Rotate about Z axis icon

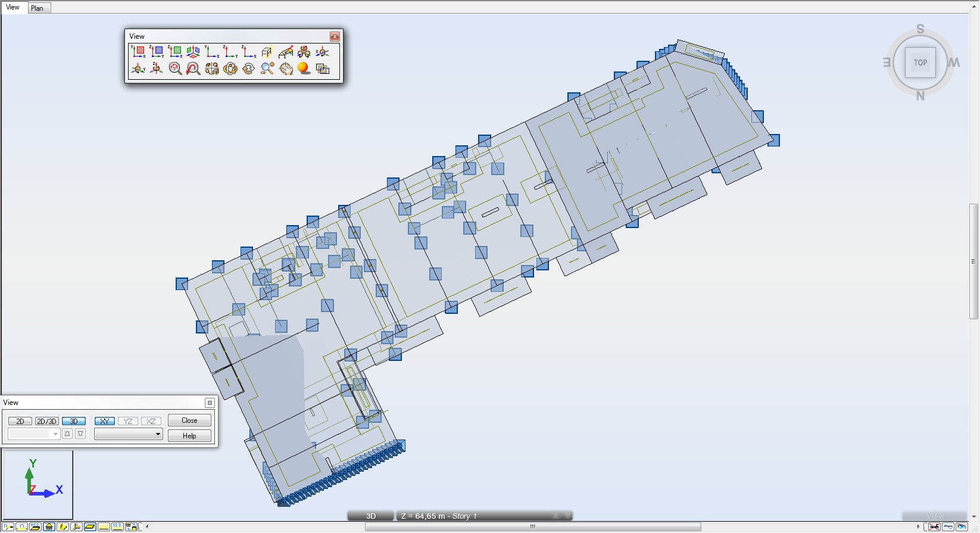tap(157, 68)
